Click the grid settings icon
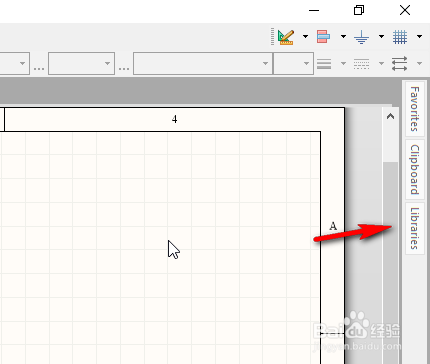 point(400,37)
